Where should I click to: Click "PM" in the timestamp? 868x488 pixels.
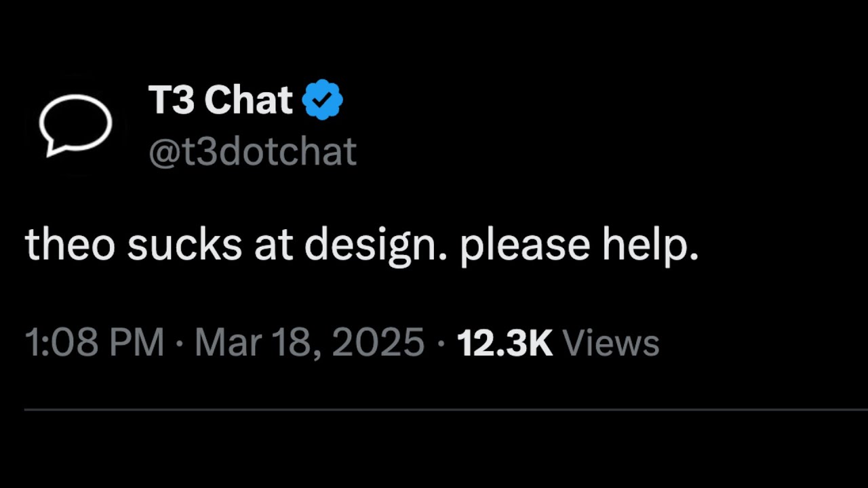point(138,342)
